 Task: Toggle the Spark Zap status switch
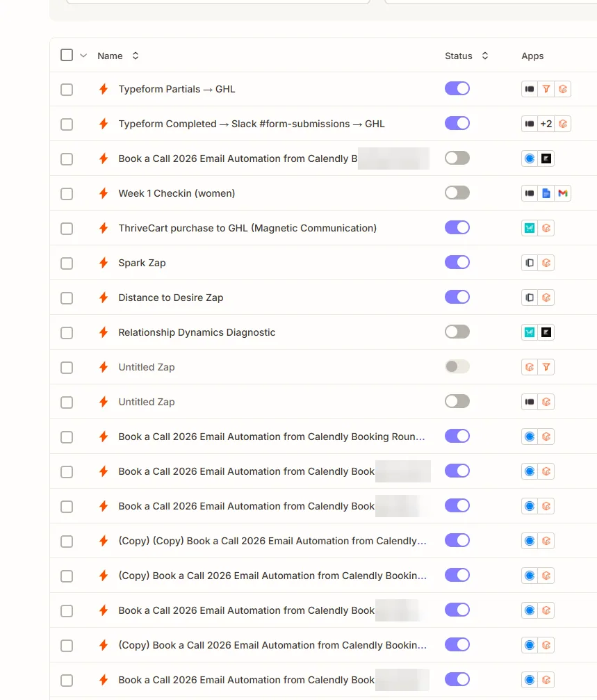(457, 263)
